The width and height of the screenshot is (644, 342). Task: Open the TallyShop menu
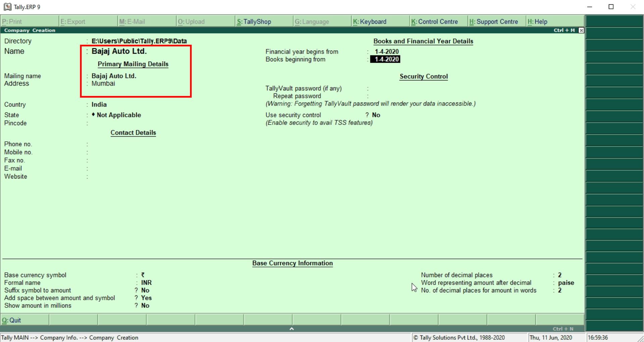(254, 22)
